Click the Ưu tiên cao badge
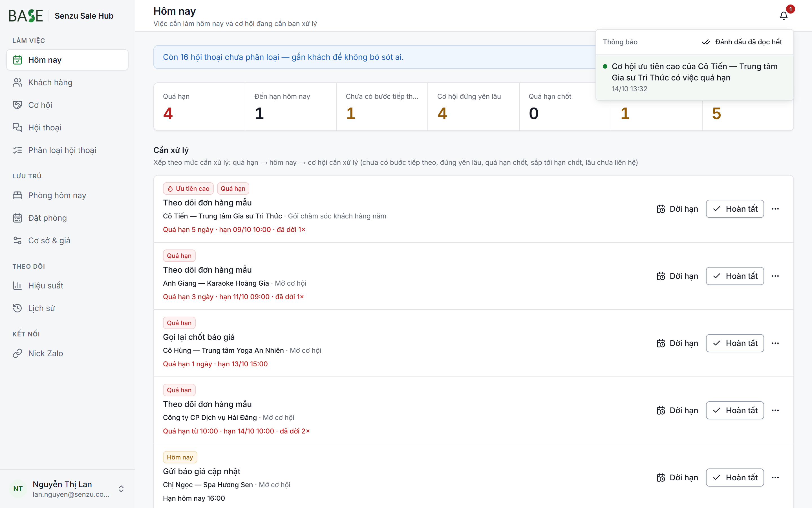The image size is (812, 508). (x=188, y=189)
